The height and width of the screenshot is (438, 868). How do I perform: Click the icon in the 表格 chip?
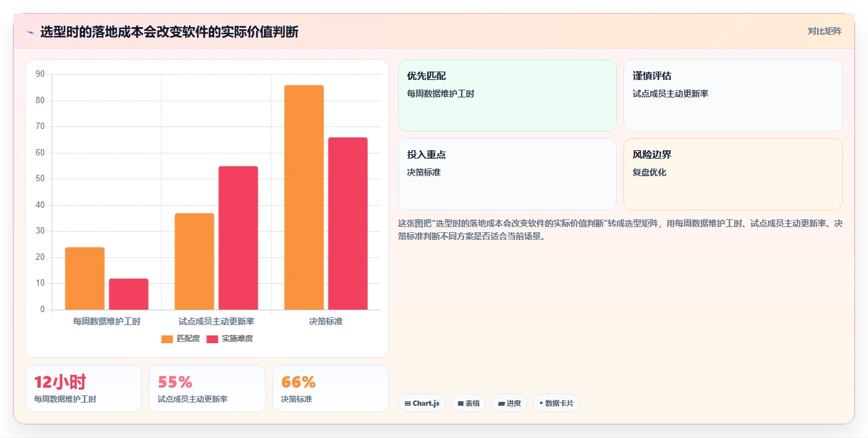[x=461, y=403]
